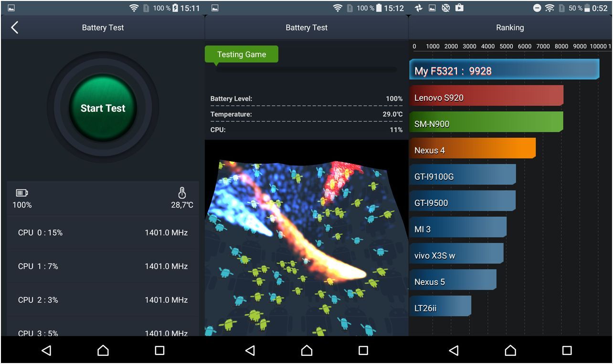Tap the green Testing Game label
The width and height of the screenshot is (613, 364).
[241, 54]
